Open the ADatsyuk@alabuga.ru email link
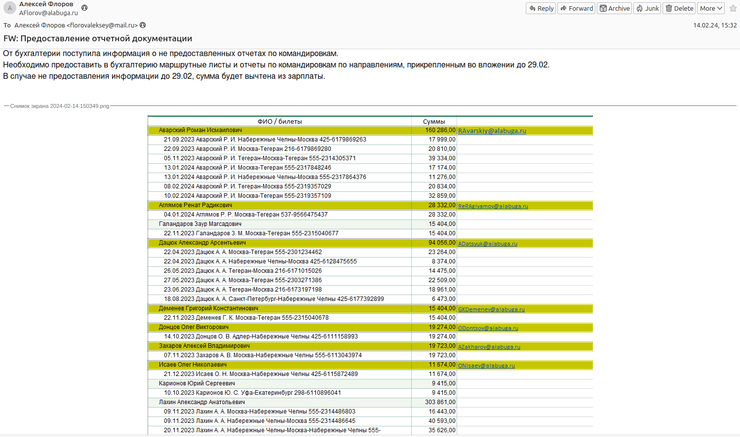Viewport: 740px width, 437px height. coord(486,243)
